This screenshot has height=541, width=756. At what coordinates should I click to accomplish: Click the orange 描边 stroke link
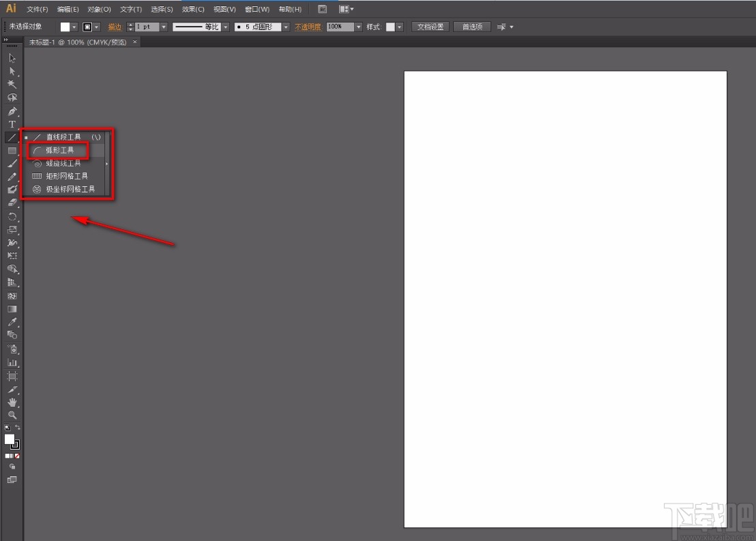(x=114, y=27)
